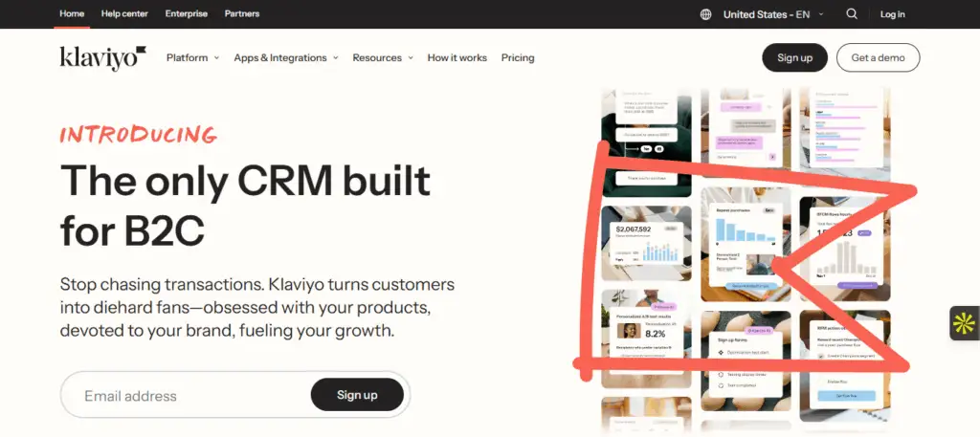The width and height of the screenshot is (980, 437).
Task: Expand the United States - EN region dropdown
Action: pyautogui.click(x=773, y=14)
